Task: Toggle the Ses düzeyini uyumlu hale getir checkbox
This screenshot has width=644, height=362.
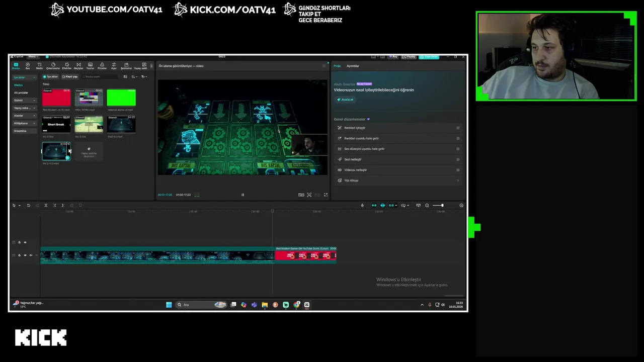Action: (x=458, y=149)
